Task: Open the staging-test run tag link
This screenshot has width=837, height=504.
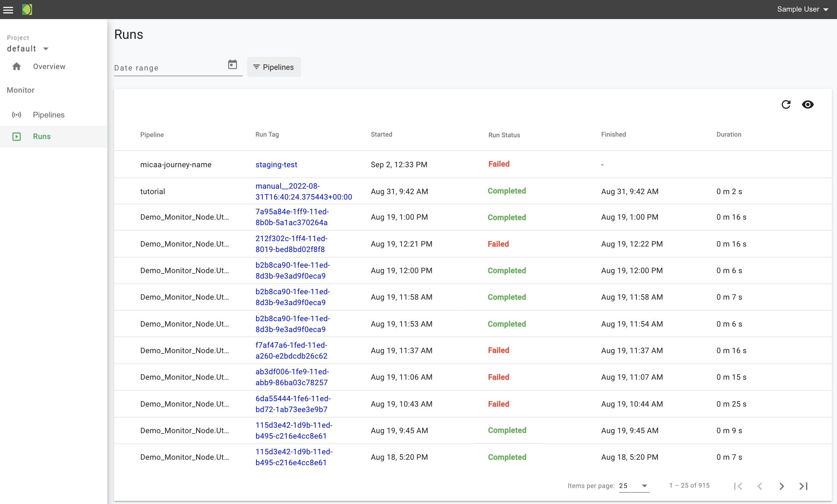Action: [276, 164]
